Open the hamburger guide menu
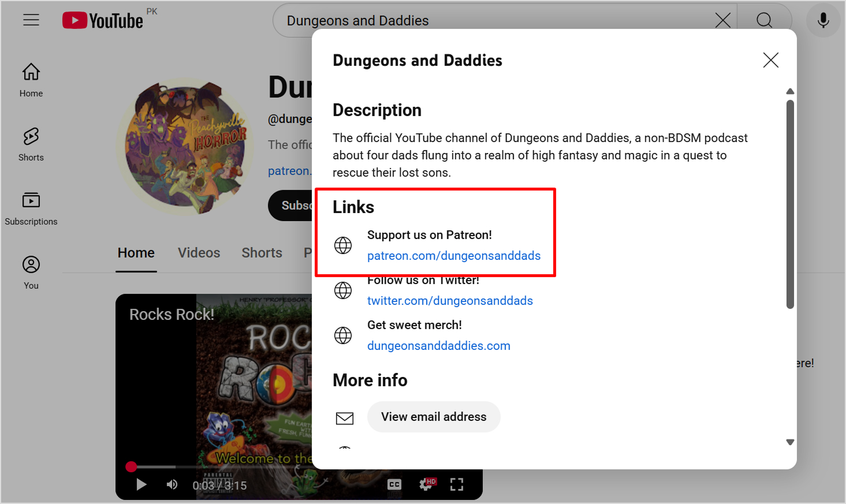This screenshot has height=504, width=846. [x=31, y=20]
